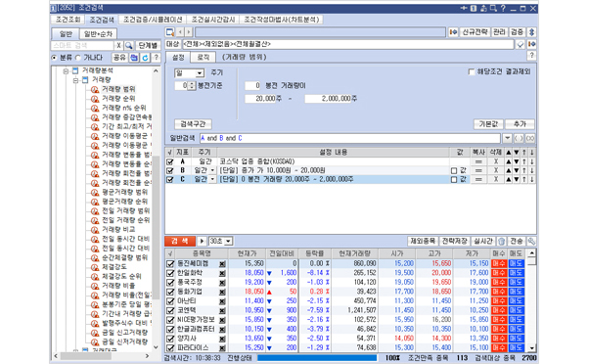
Task: Click the wrench icon next to 전송
Action: 531,241
